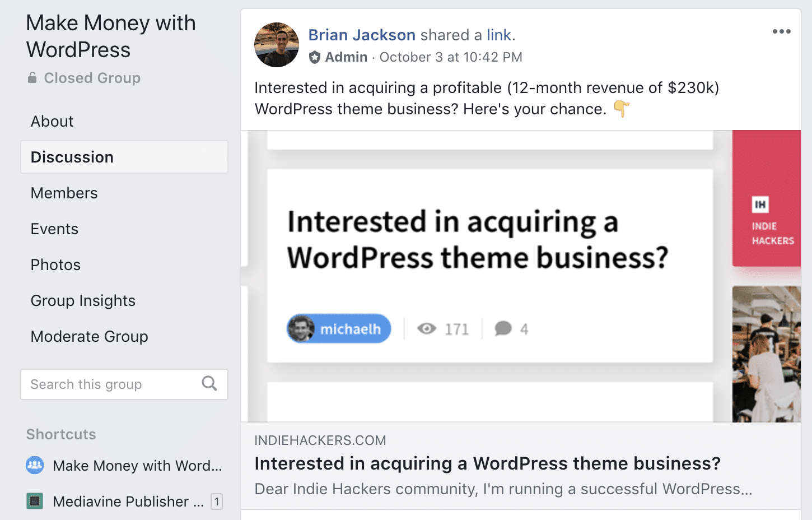Click the About sidebar item

click(x=52, y=121)
